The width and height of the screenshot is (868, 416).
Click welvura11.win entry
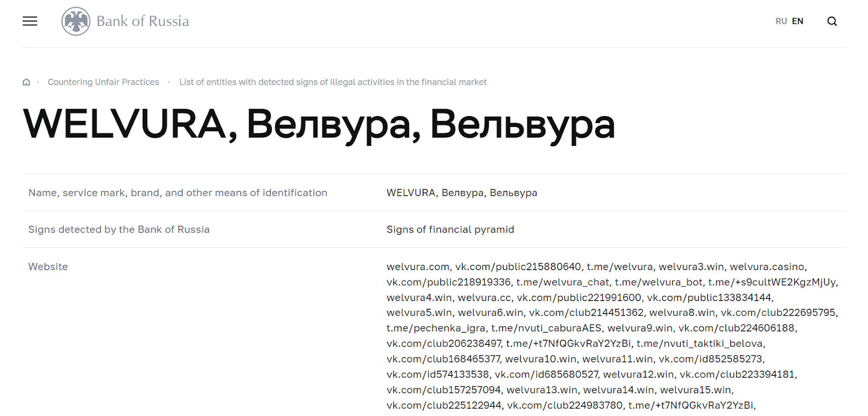click(x=617, y=359)
